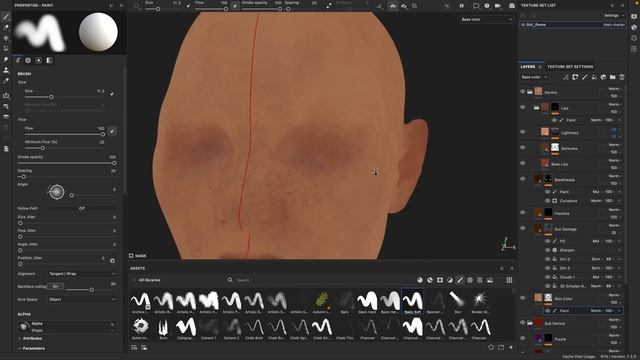The height and width of the screenshot is (360, 640).
Task: Open the Base color channel dropdown in Layers
Action: [x=534, y=77]
